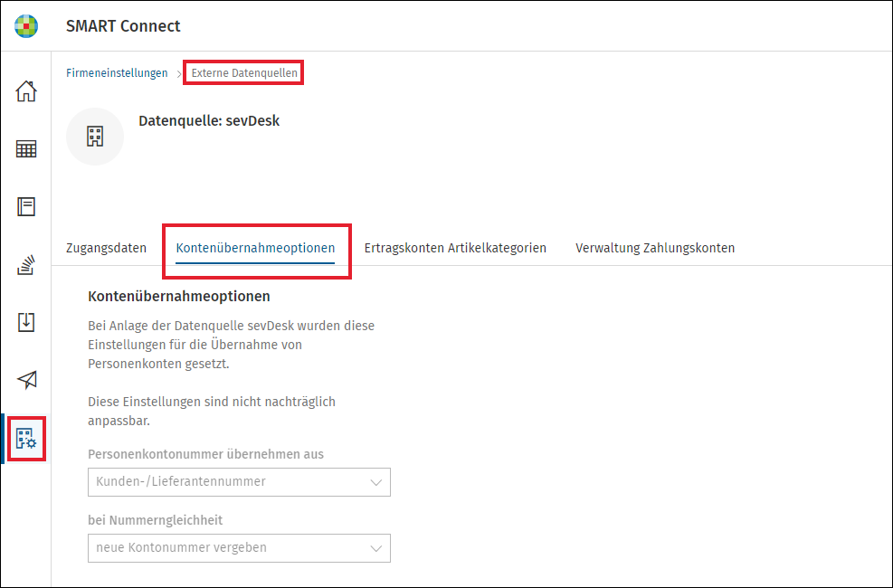Open the company settings gear icon
Viewport: 893px width, 588px height.
(x=26, y=439)
